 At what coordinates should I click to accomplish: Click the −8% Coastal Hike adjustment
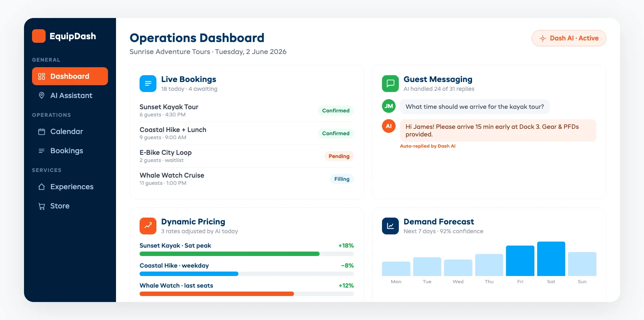[347, 266]
